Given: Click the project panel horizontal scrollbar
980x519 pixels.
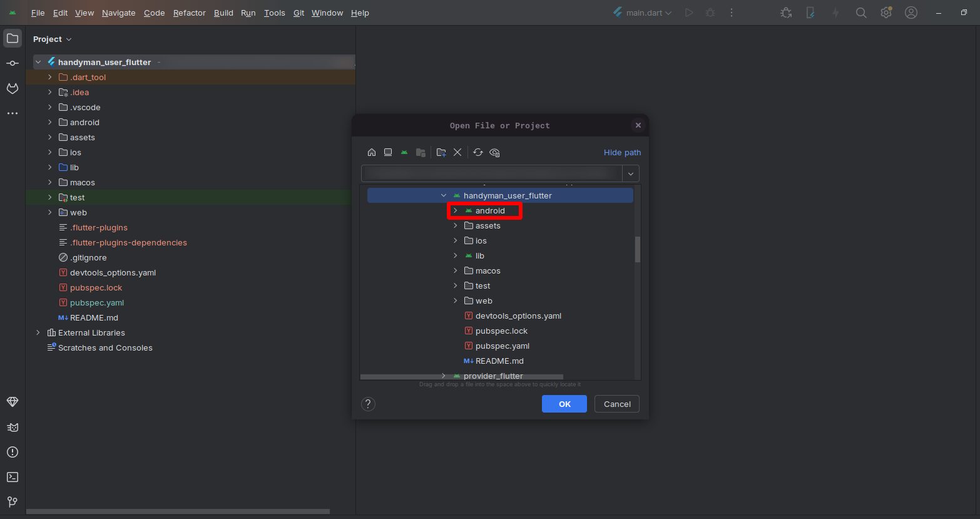Looking at the screenshot, I should [x=178, y=511].
